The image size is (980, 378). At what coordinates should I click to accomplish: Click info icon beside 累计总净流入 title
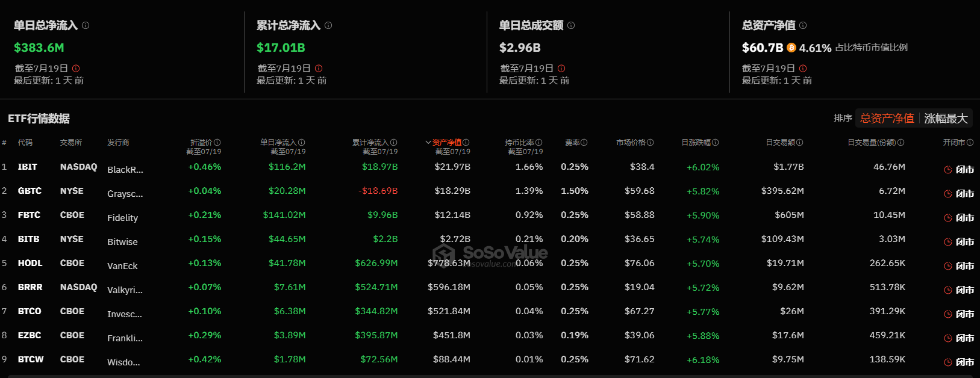(x=328, y=25)
